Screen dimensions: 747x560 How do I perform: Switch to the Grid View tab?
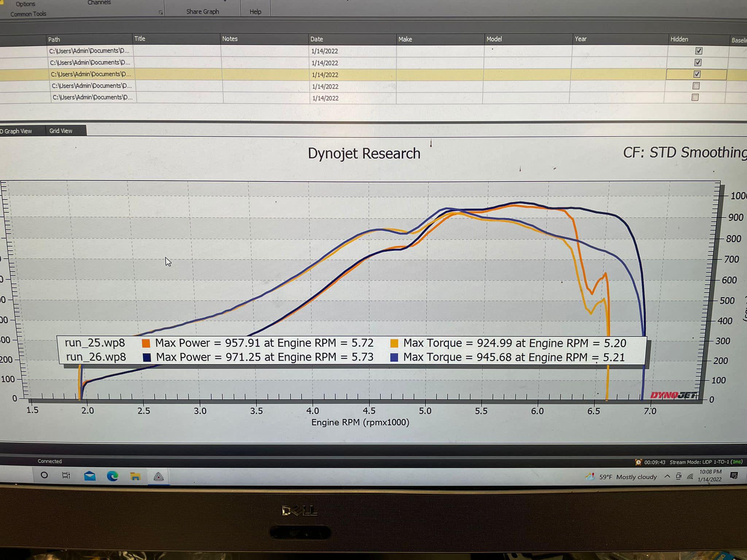tap(61, 131)
